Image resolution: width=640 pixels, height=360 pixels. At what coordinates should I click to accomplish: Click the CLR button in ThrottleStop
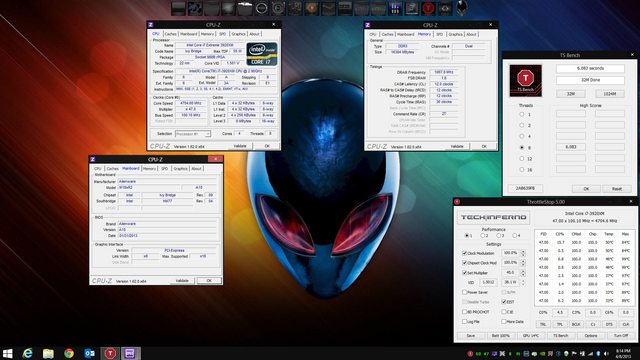(626, 324)
